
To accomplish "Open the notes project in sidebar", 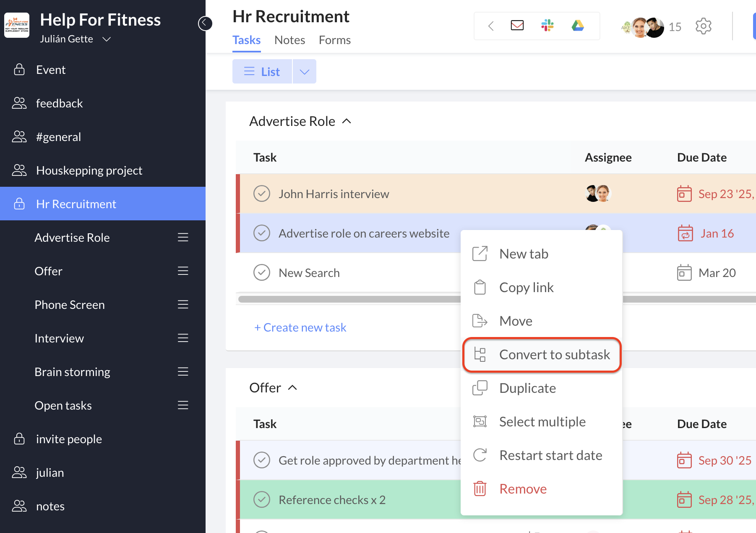I will click(x=103, y=506).
